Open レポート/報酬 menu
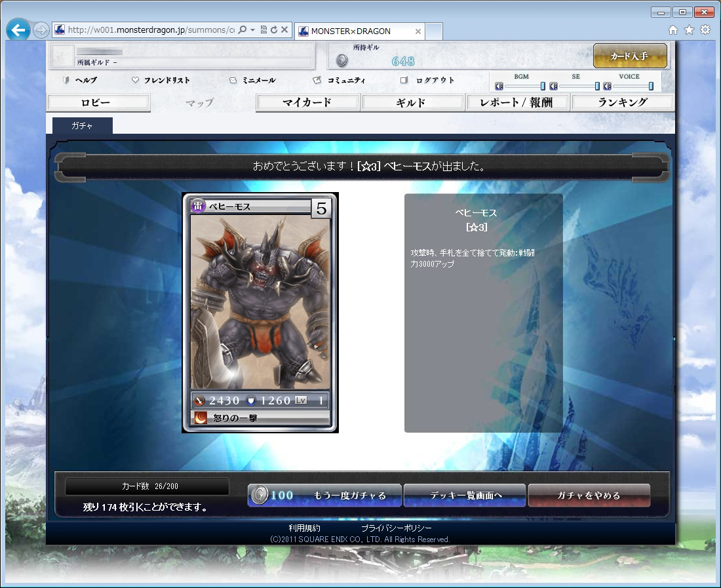The image size is (721, 588). click(x=517, y=102)
